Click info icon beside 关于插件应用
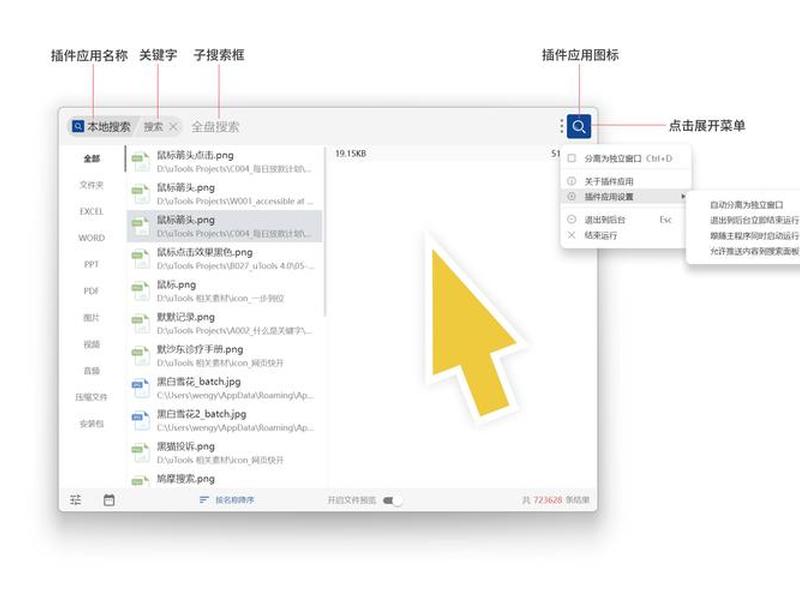The width and height of the screenshot is (800, 600). point(571,181)
